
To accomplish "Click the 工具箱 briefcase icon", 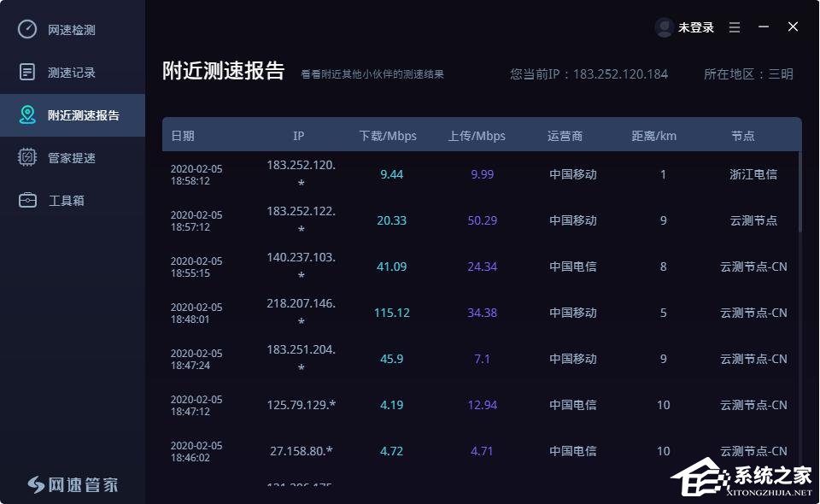I will [27, 201].
